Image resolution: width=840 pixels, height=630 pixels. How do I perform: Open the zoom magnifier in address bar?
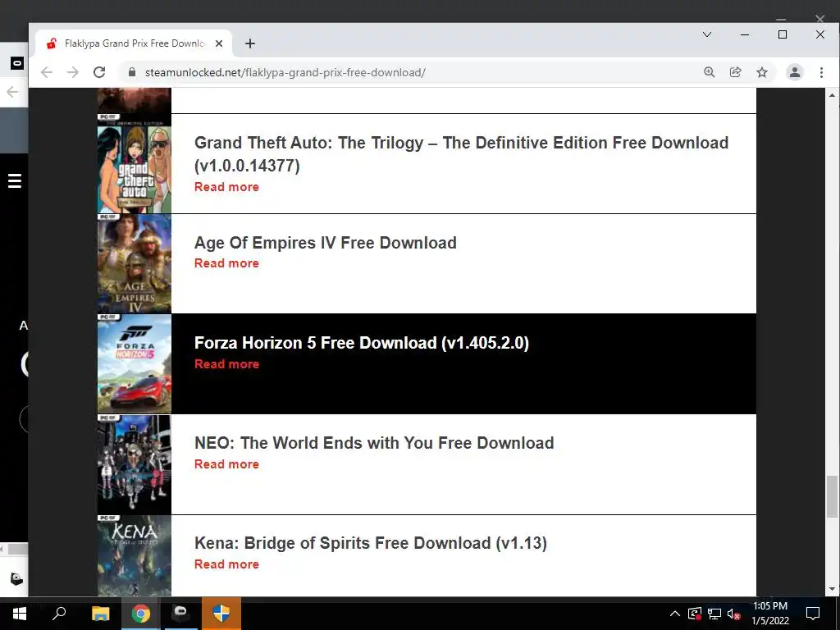tap(710, 72)
